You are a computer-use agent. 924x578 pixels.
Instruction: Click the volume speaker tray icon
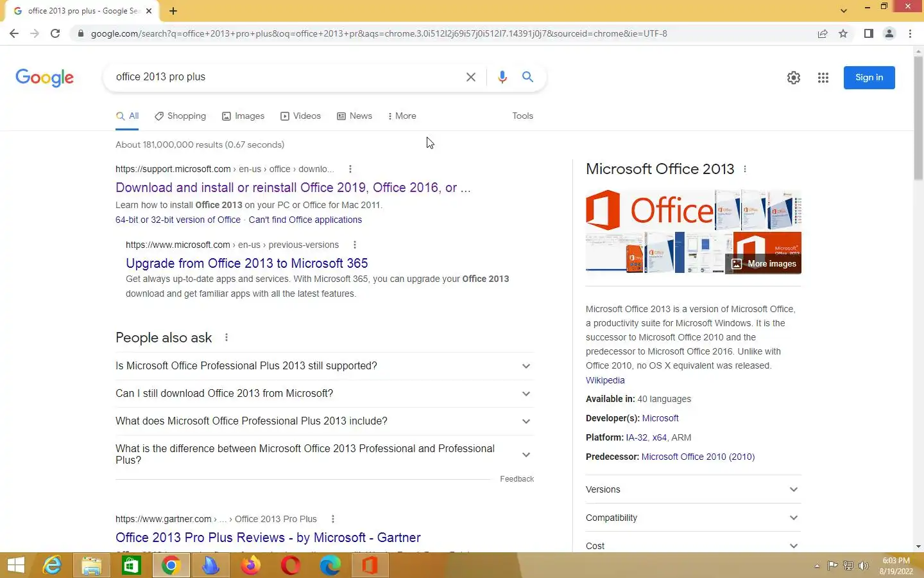[864, 566]
